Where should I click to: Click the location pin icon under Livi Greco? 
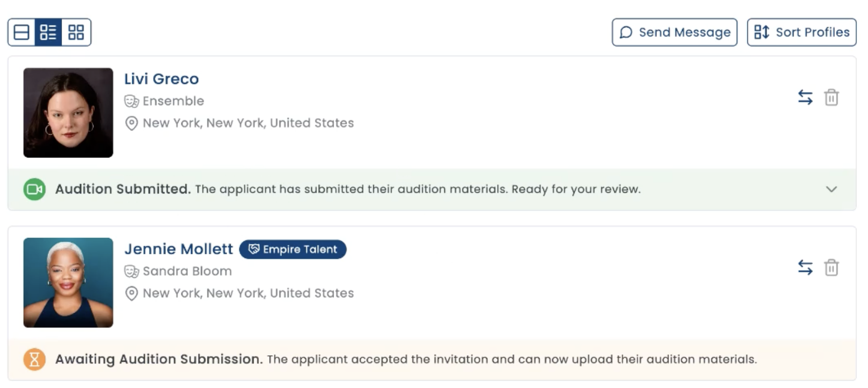point(132,123)
